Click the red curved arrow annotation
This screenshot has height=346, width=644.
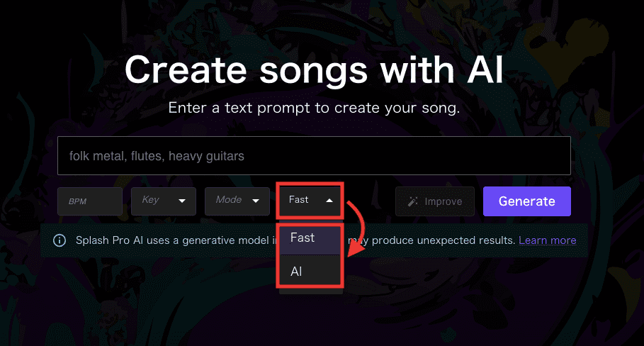pos(356,228)
